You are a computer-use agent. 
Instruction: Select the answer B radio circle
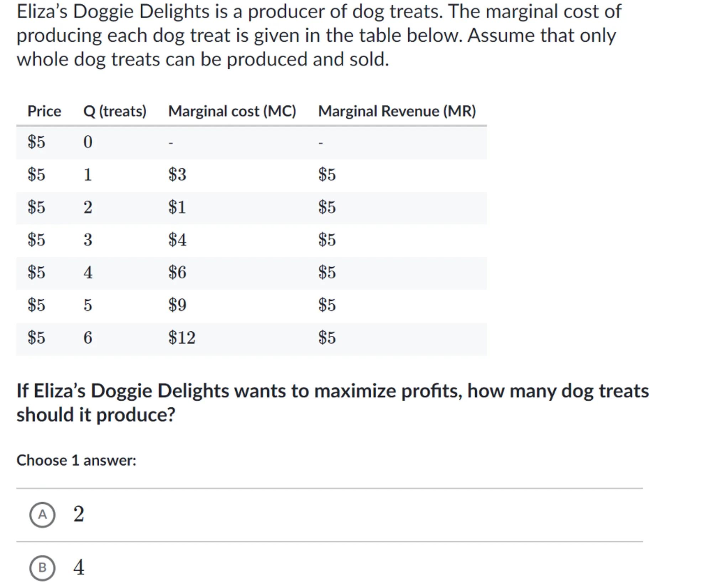click(x=42, y=567)
